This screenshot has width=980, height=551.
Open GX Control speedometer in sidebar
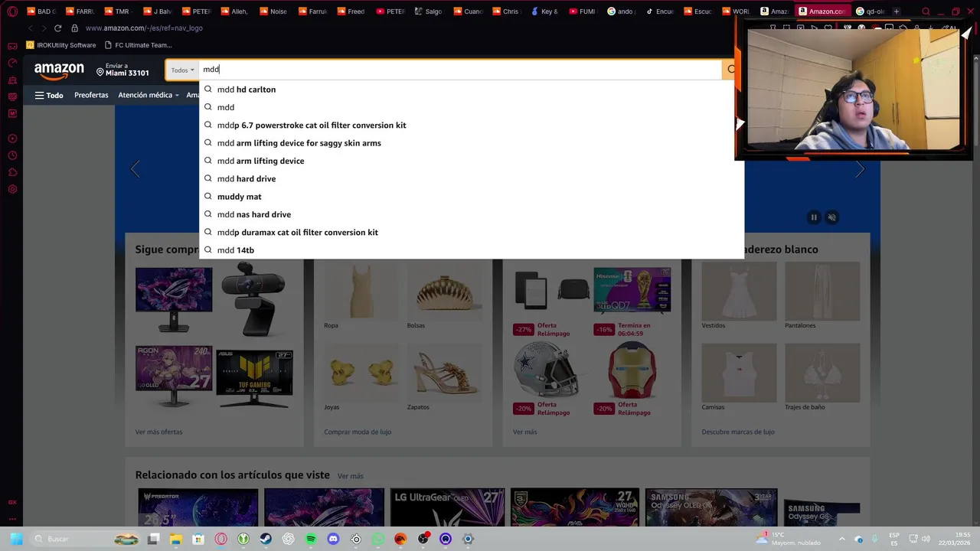coord(12,64)
